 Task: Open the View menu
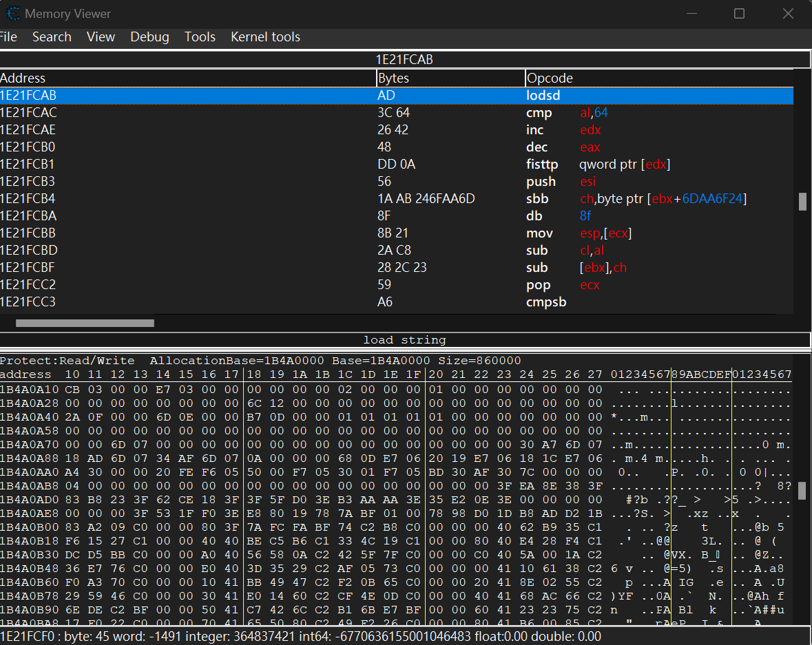click(x=101, y=37)
